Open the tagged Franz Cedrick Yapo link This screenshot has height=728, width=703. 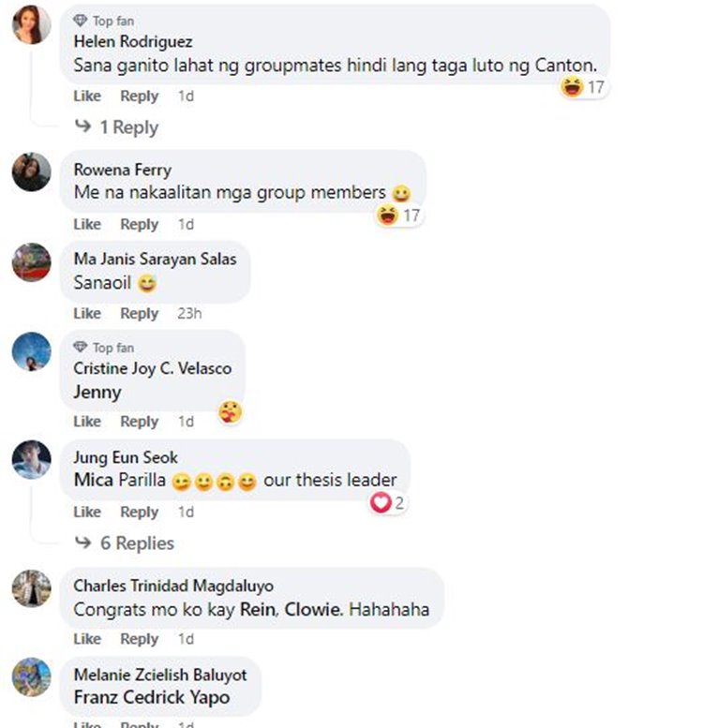pyautogui.click(x=152, y=697)
